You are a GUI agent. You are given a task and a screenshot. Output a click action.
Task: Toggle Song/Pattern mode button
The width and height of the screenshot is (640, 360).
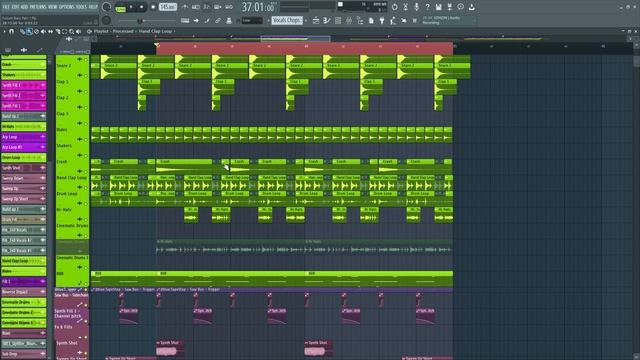point(121,8)
